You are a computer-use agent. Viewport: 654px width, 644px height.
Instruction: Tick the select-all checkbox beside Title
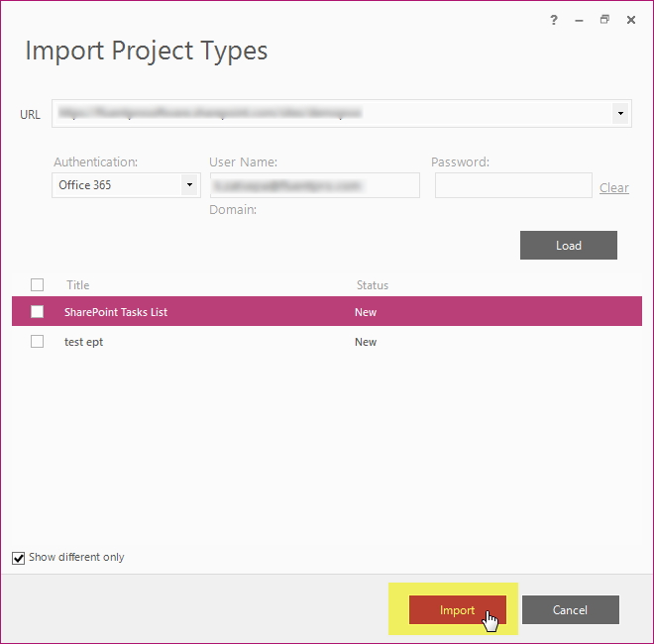[37, 285]
